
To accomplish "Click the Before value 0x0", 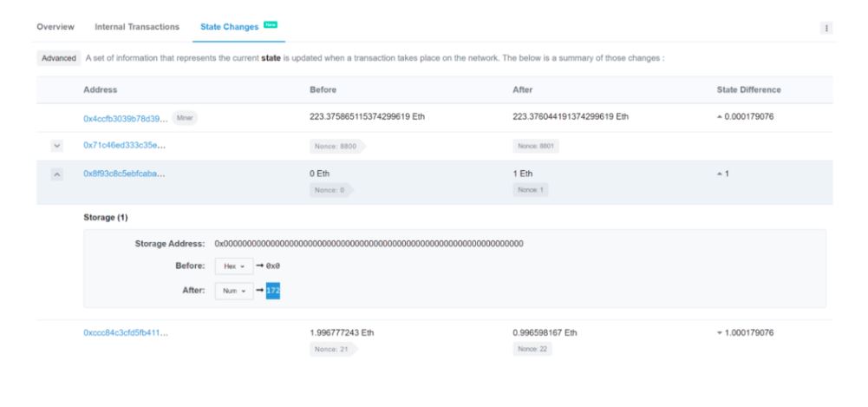I will click(273, 266).
